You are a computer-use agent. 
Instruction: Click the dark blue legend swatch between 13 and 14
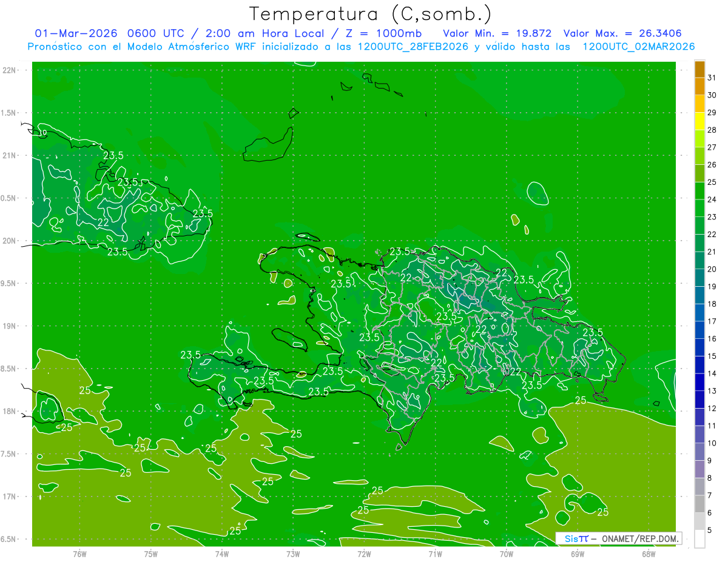[x=699, y=382]
